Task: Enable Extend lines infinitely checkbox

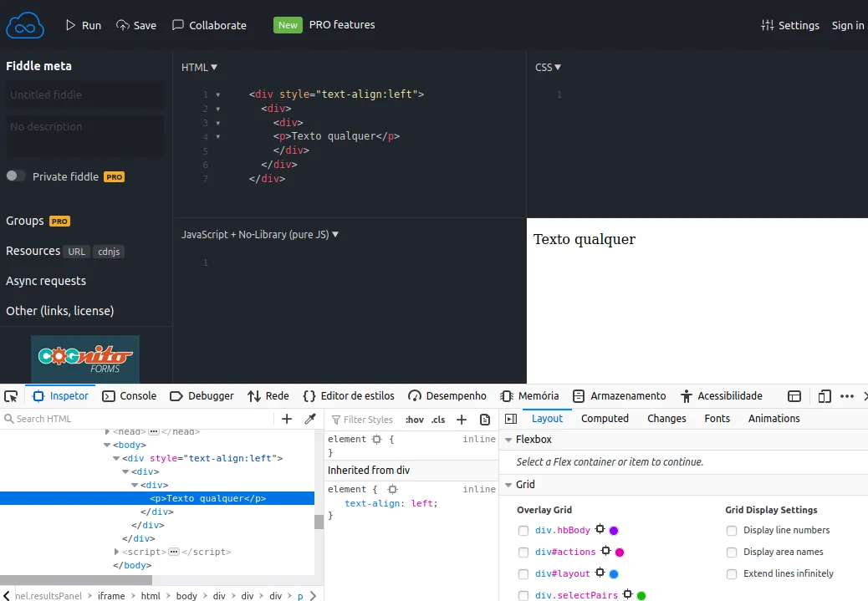Action: (732, 573)
